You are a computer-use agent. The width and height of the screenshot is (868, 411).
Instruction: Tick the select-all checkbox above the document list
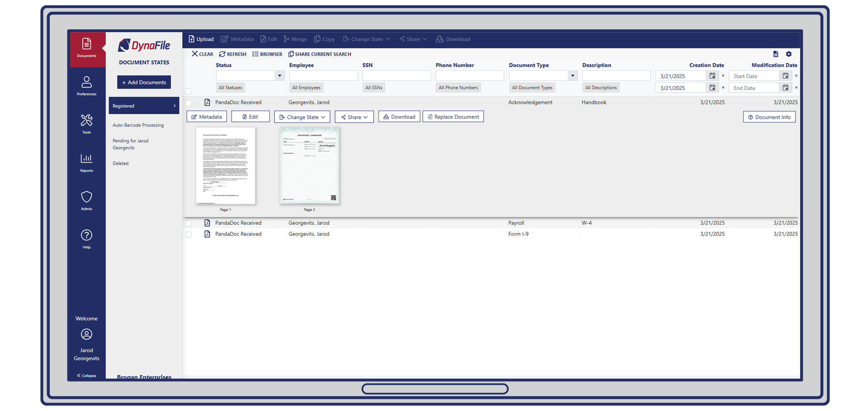[x=189, y=91]
